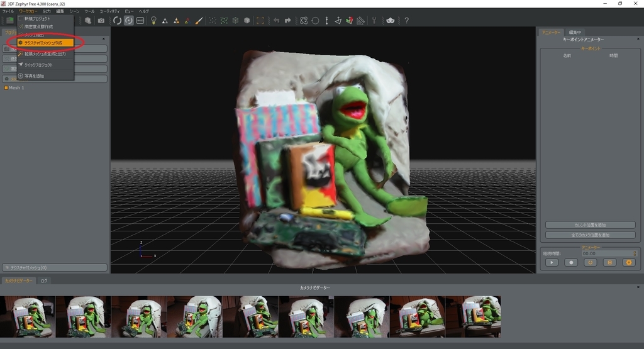Click the orange triangles mesh display icon
Screen dimensions: 644x349
[176, 21]
